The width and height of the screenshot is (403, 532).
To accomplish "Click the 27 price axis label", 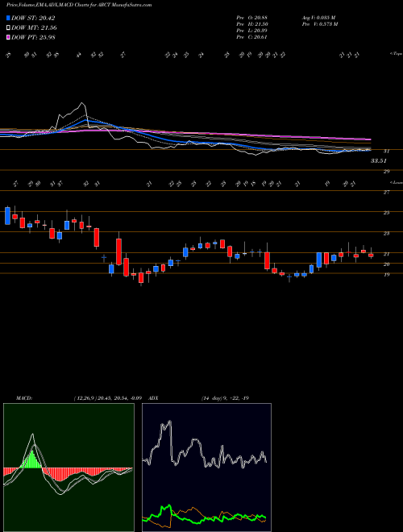I will (386, 193).
